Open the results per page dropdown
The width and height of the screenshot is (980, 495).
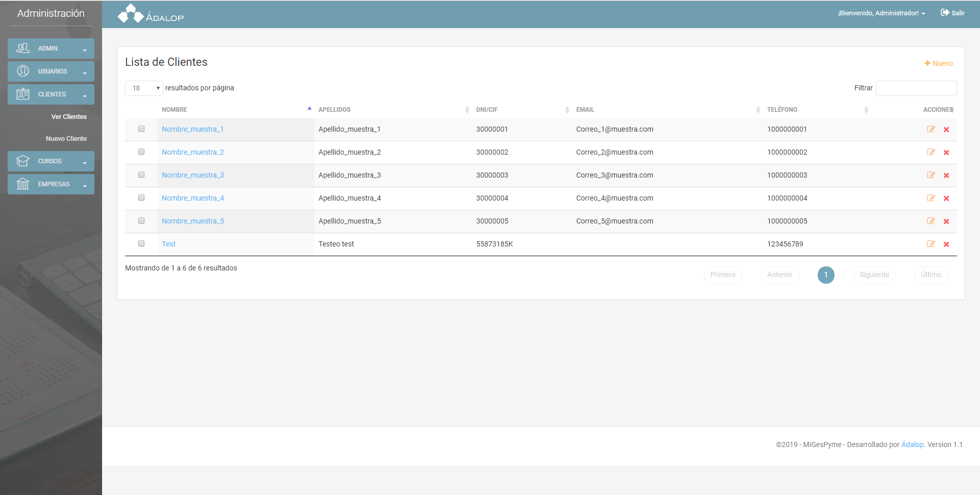click(x=144, y=88)
